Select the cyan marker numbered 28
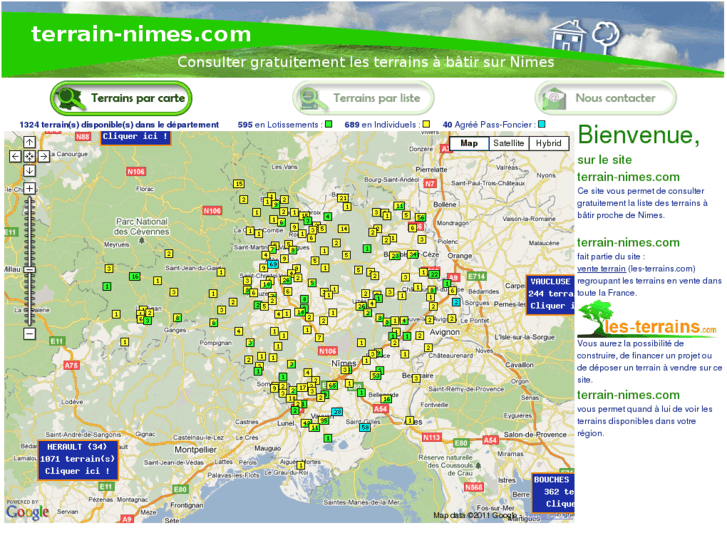Screen dimensions: 727x545 pyautogui.click(x=337, y=411)
